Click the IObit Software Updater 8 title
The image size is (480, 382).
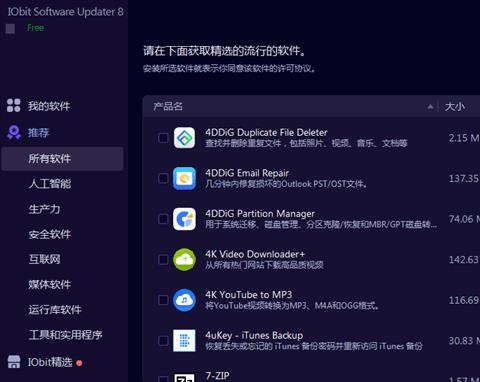(65, 12)
